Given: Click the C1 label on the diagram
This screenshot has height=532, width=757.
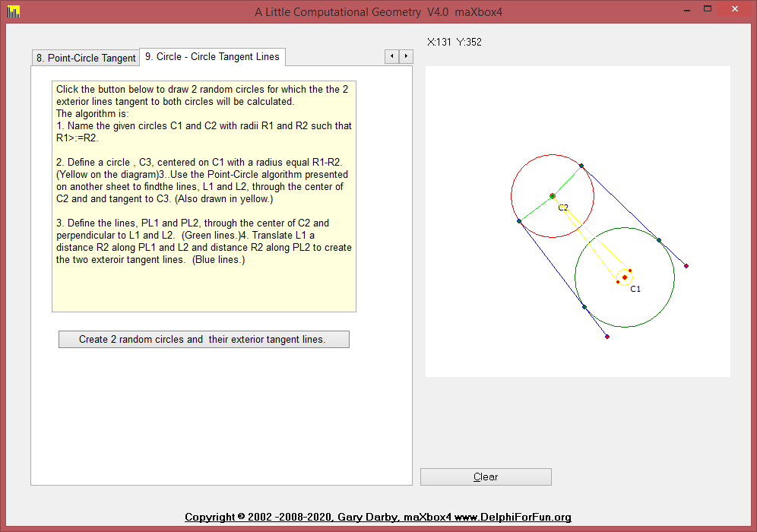Looking at the screenshot, I should point(635,290).
